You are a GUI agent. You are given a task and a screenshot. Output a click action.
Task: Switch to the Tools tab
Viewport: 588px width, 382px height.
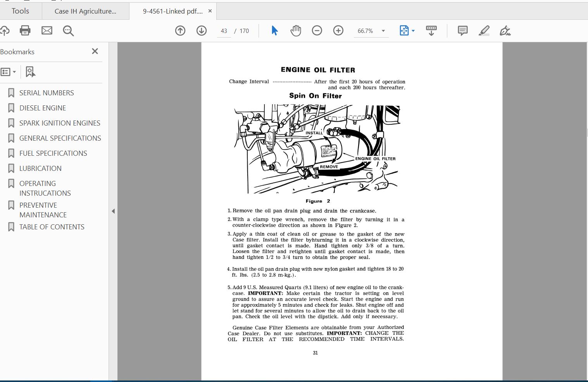(20, 11)
